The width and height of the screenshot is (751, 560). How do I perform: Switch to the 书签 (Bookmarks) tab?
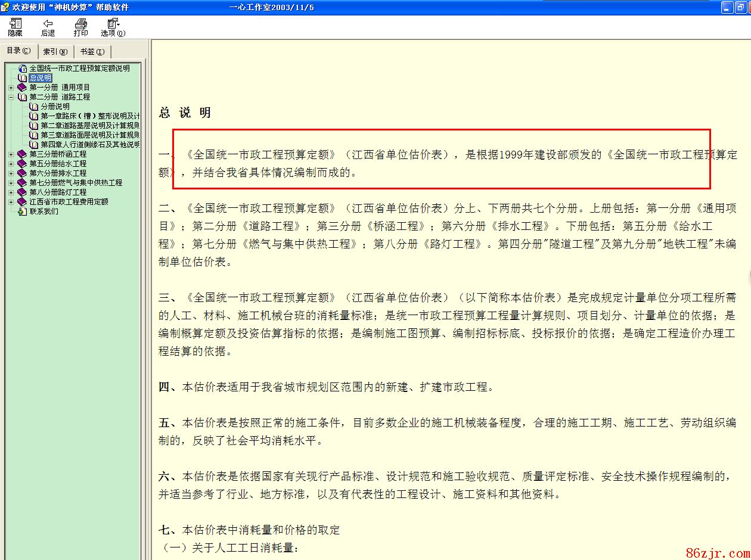coord(92,51)
